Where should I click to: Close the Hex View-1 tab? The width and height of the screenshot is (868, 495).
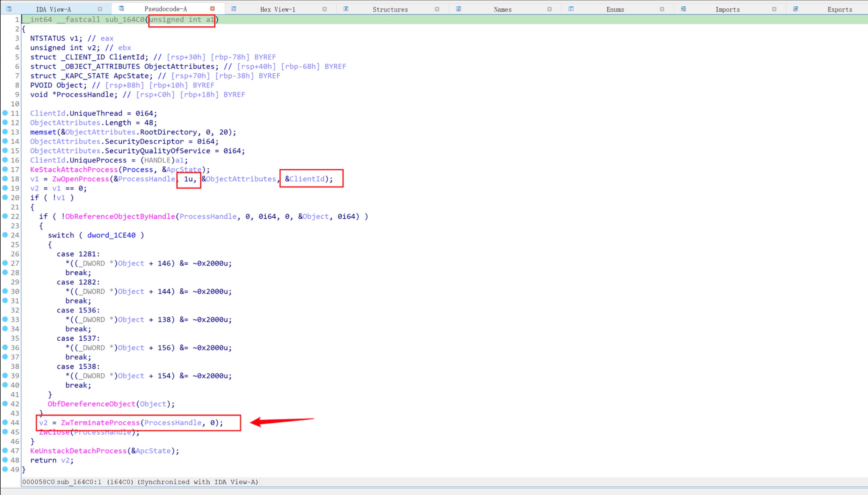pyautogui.click(x=325, y=9)
